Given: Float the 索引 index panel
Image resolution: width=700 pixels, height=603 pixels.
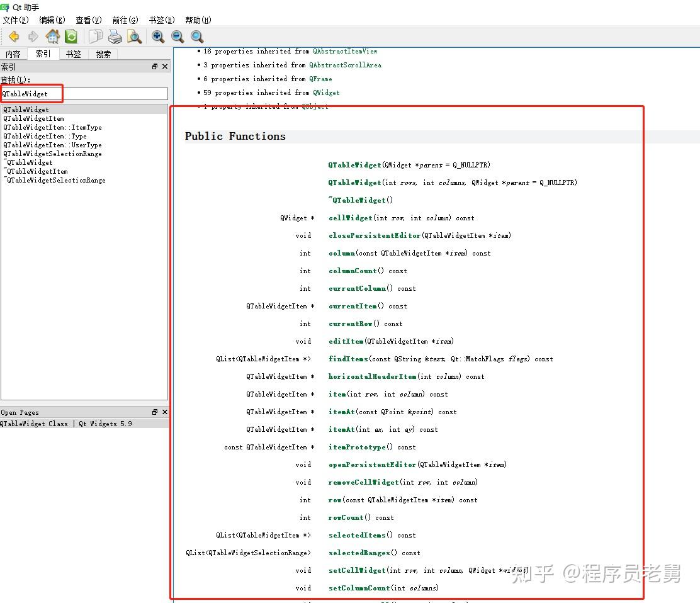Looking at the screenshot, I should click(x=155, y=67).
